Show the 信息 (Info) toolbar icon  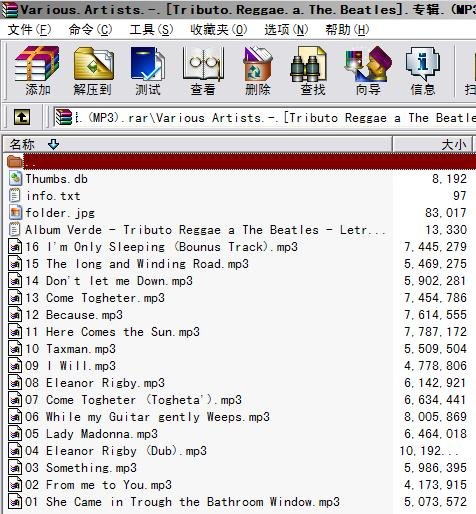tap(423, 71)
